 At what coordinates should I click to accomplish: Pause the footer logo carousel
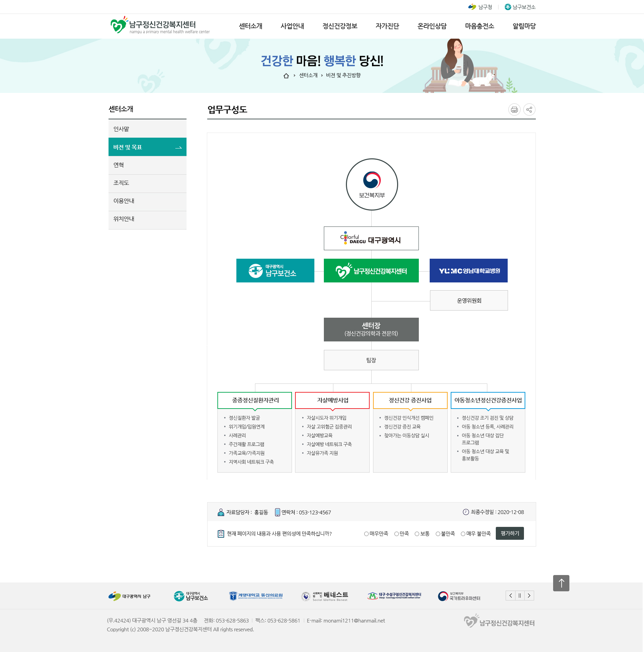point(520,595)
